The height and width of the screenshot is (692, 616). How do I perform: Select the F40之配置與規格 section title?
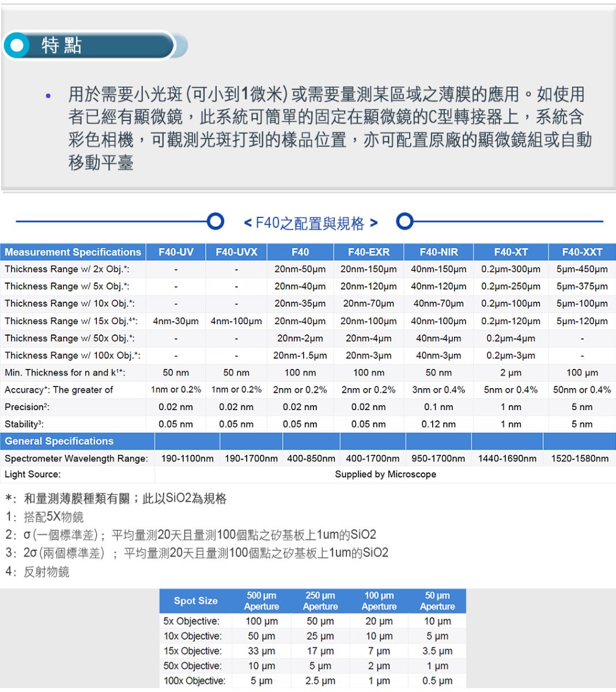pyautogui.click(x=311, y=223)
